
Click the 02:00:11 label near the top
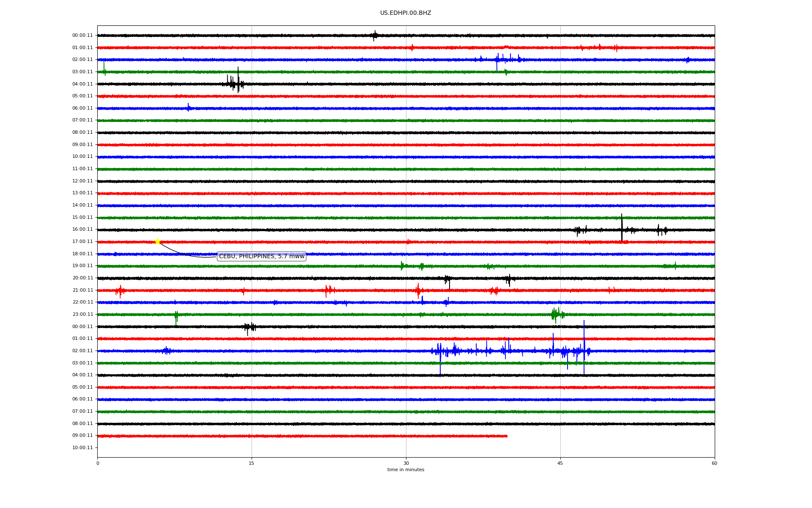click(82, 60)
